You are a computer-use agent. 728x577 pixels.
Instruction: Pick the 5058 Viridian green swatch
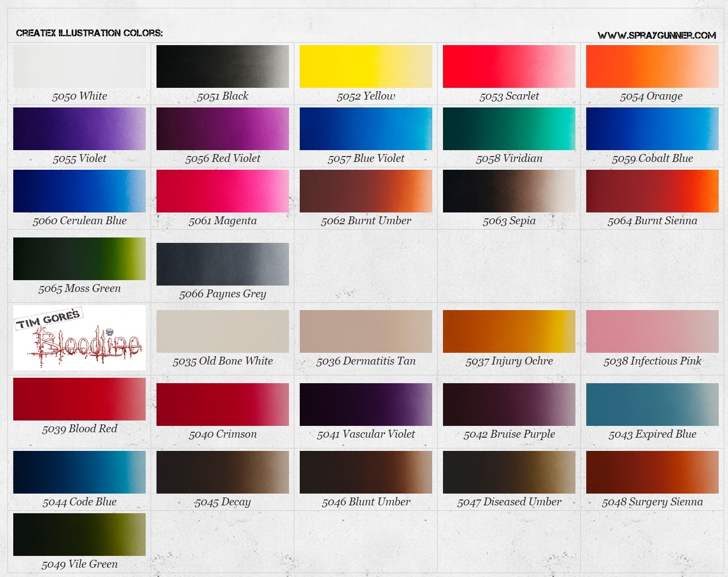pyautogui.click(x=509, y=129)
